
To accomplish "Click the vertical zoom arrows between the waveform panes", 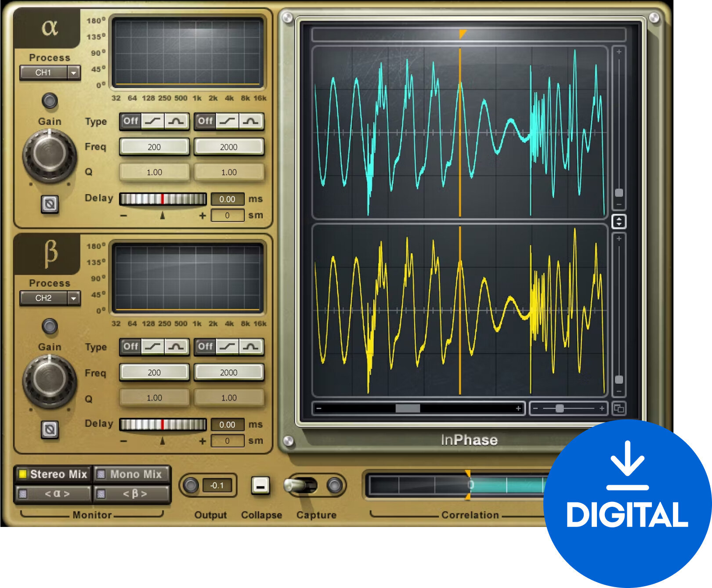I will pos(619,221).
